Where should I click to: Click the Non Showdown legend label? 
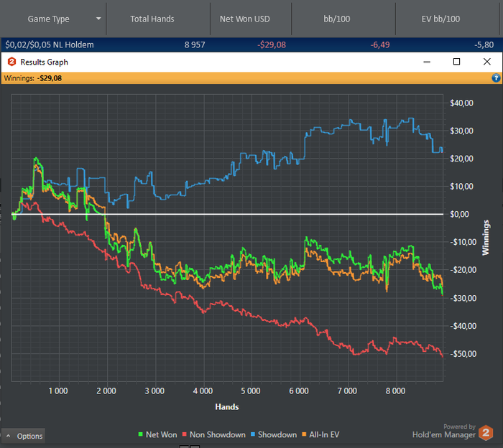point(218,434)
